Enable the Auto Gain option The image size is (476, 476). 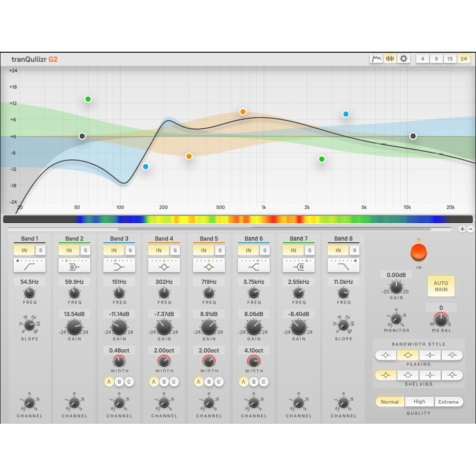click(x=441, y=286)
